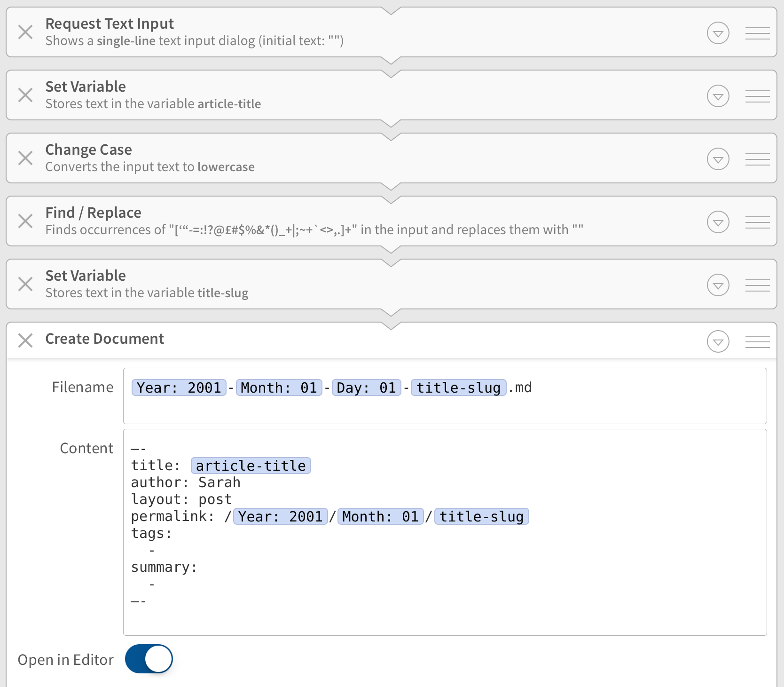Screen dimensions: 784x687
Task: Select the article-title token in the content
Action: (x=251, y=465)
